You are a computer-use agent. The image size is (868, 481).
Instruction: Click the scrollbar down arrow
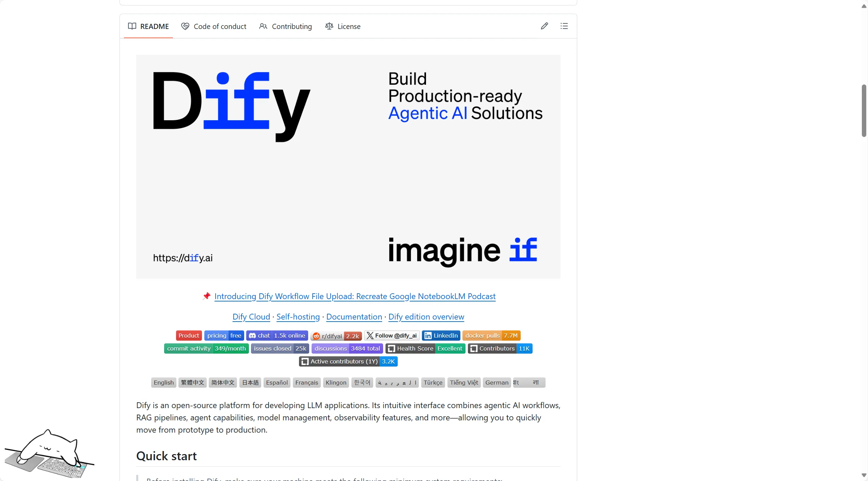coord(864,475)
